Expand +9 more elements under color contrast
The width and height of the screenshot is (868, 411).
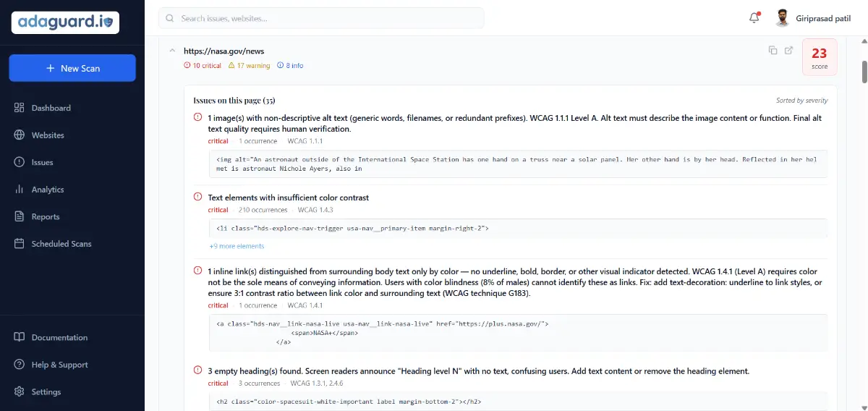click(x=237, y=246)
